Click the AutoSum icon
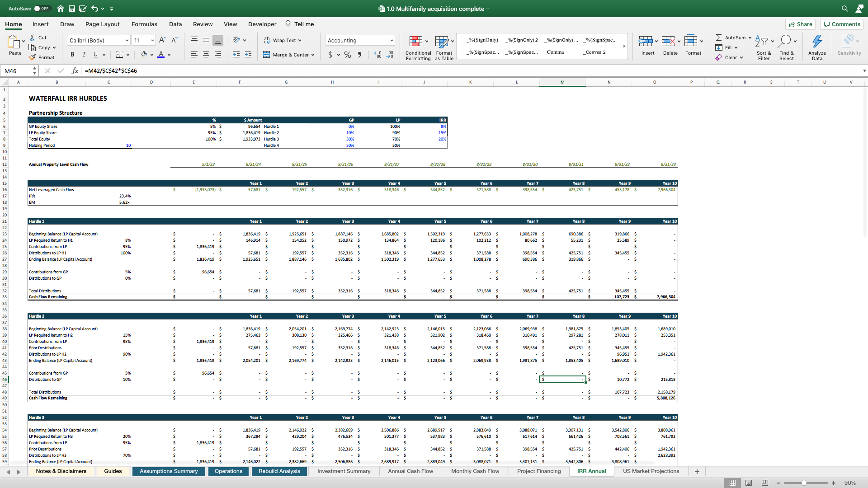This screenshot has height=488, width=868. tap(718, 38)
